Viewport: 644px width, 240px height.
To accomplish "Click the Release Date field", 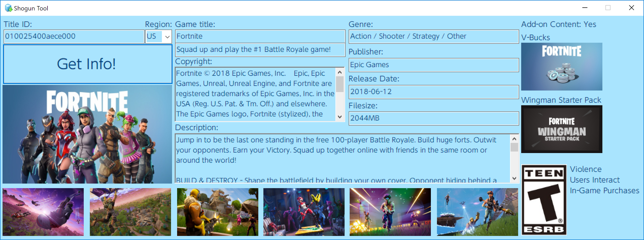I will click(434, 92).
